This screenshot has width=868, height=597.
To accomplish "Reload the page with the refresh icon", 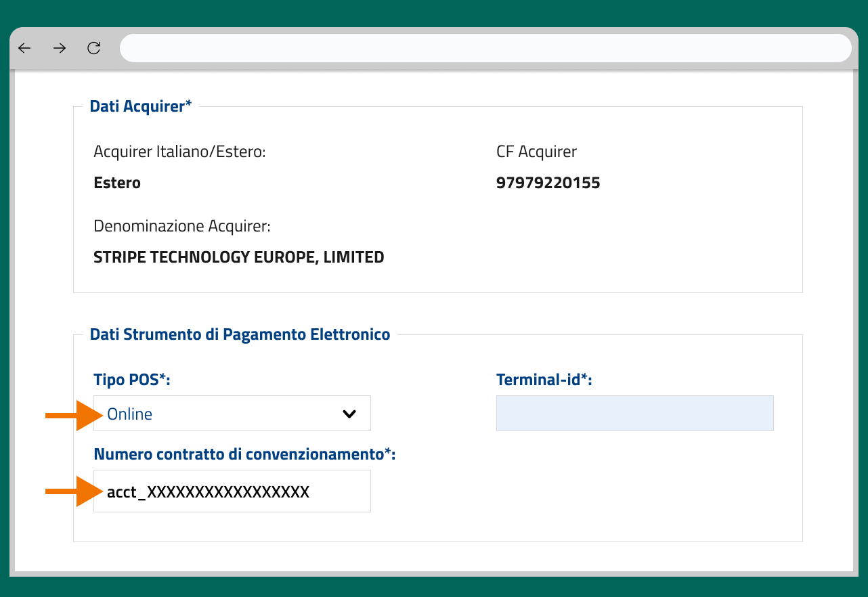I will [94, 48].
